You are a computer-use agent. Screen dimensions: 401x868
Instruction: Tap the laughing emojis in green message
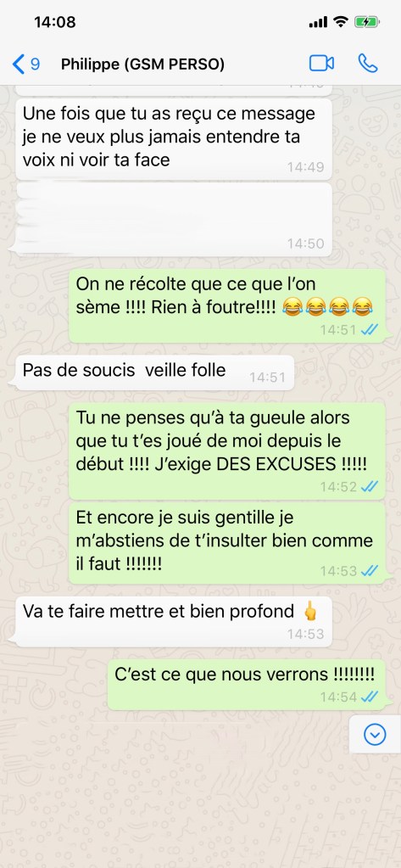pyautogui.click(x=326, y=306)
